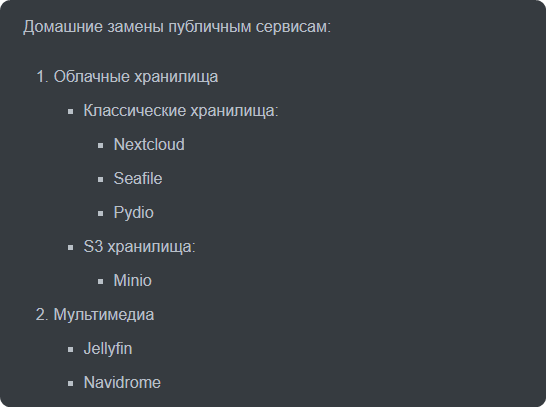Click 'Классические хранилища:' sub-item
The width and height of the screenshot is (546, 407).
181,111
